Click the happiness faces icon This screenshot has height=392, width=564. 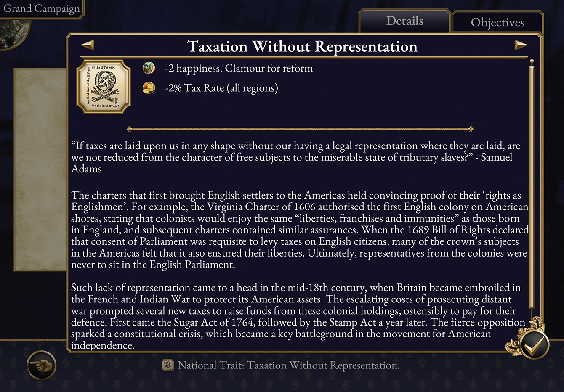point(149,68)
